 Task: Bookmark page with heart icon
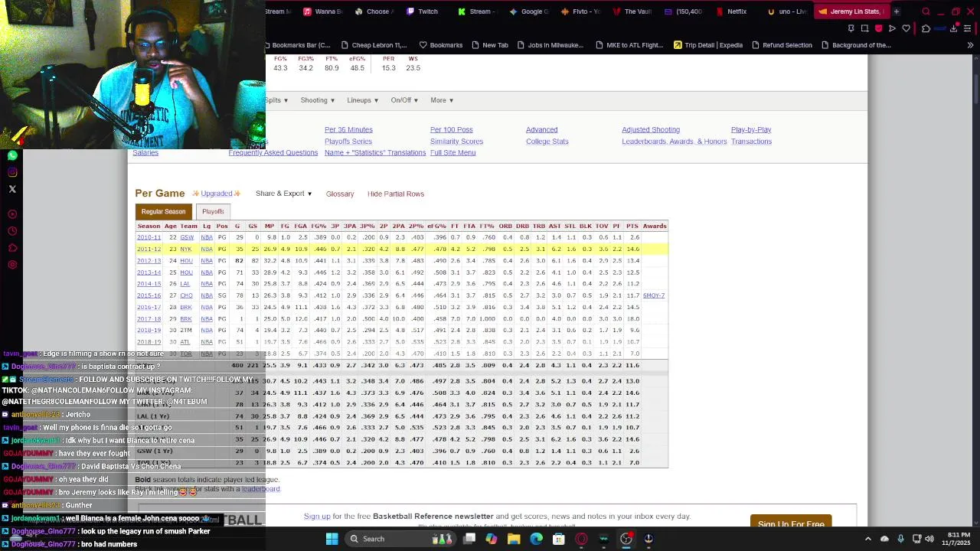(x=906, y=28)
